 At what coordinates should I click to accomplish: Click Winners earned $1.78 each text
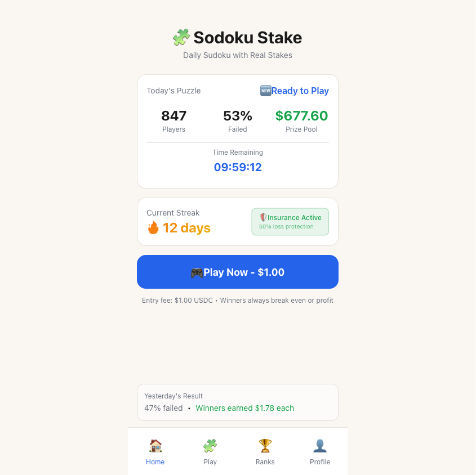(x=244, y=408)
